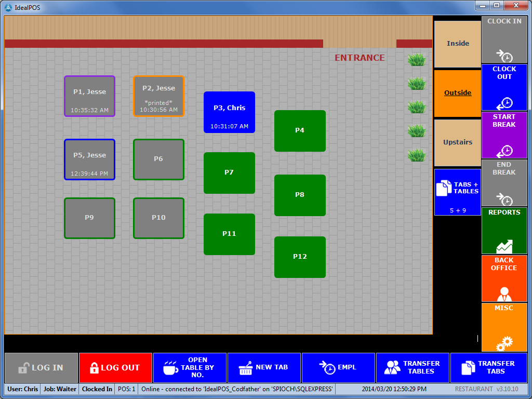
Task: Select the Outside floor area tab
Action: point(458,93)
